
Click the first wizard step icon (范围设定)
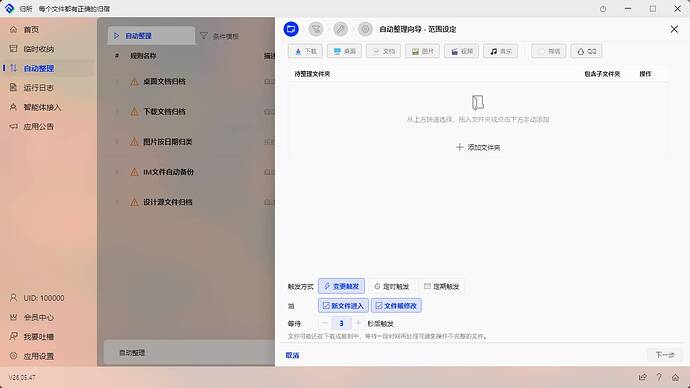click(x=291, y=29)
